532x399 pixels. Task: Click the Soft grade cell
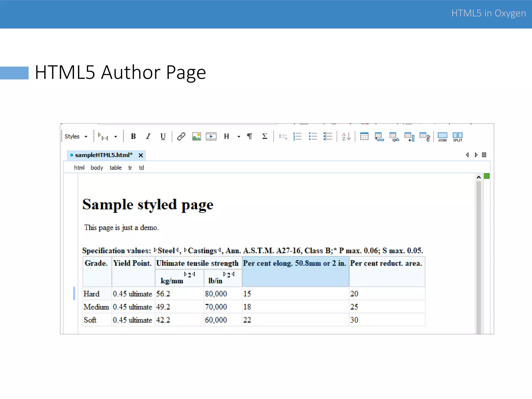pyautogui.click(x=97, y=320)
